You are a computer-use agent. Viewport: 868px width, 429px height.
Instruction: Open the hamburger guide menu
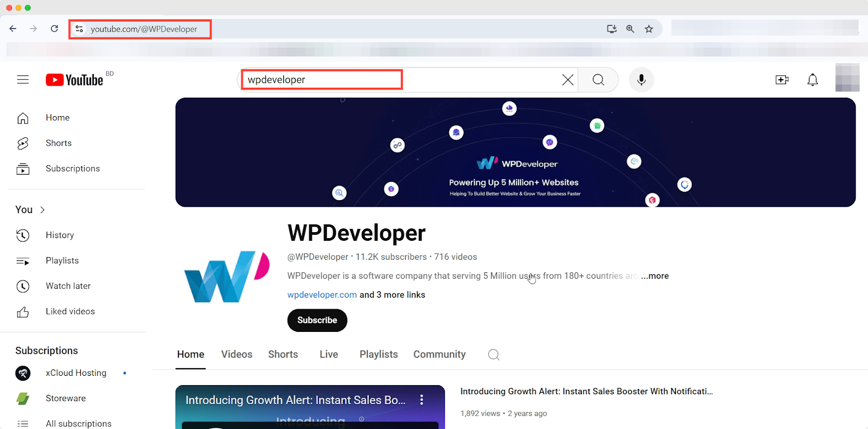tap(23, 80)
